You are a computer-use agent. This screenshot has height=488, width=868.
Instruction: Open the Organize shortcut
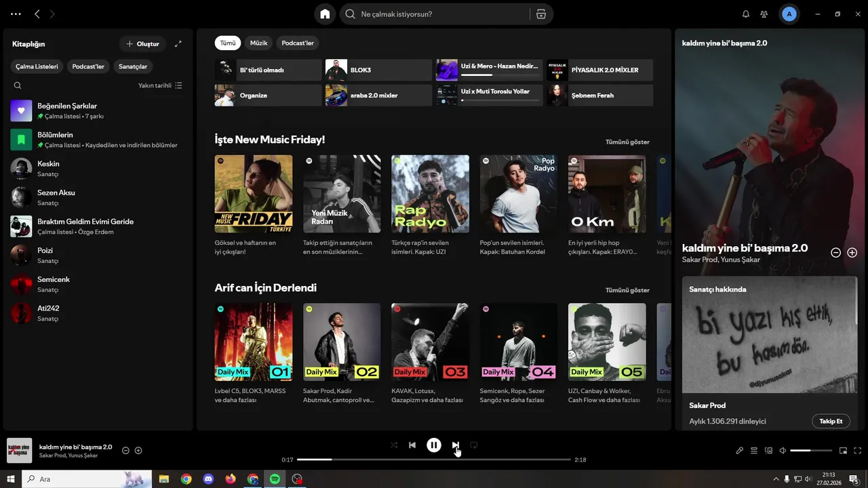click(268, 95)
